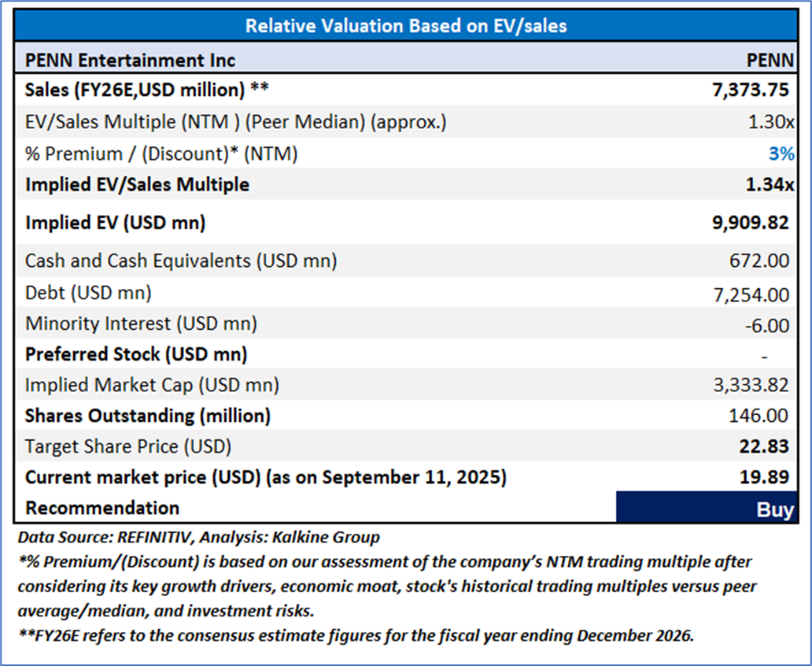Click the title 'Relative Valuation Based on EV/sales'
The height and width of the screenshot is (666, 812).
pos(406,26)
